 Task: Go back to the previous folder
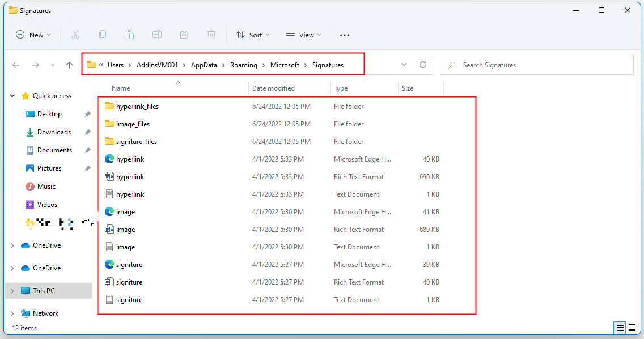(x=16, y=65)
